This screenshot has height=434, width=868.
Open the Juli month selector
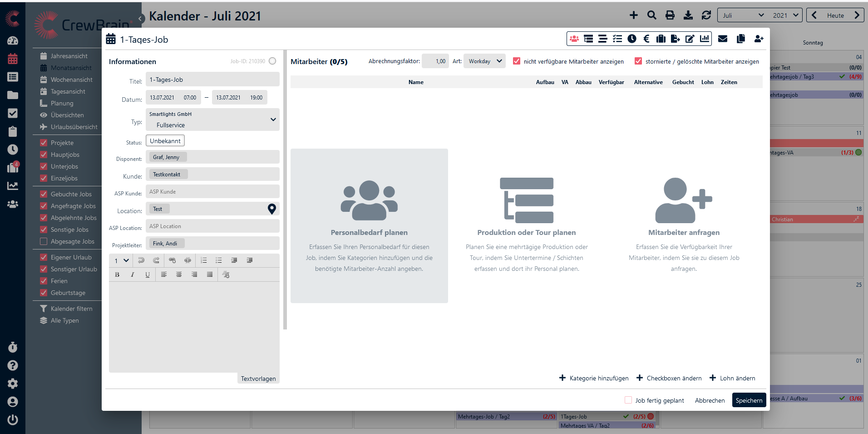click(743, 15)
